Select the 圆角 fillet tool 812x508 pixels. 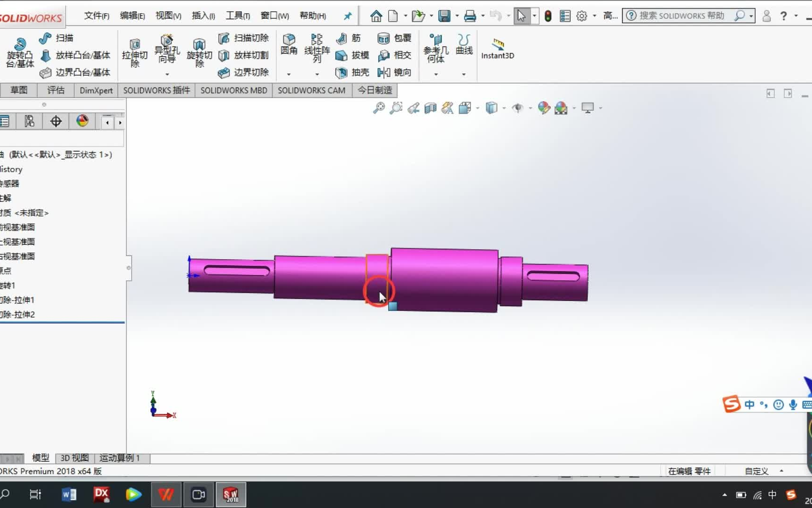289,45
